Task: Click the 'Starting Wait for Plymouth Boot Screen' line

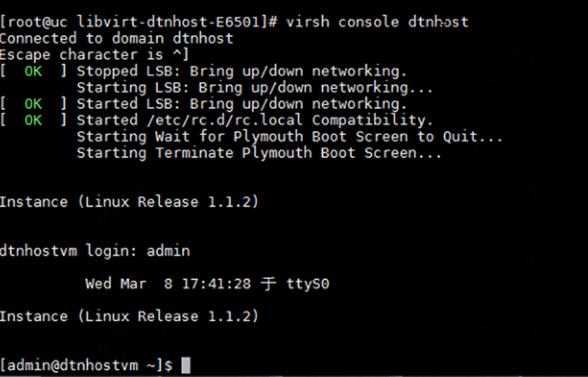Action: click(289, 137)
